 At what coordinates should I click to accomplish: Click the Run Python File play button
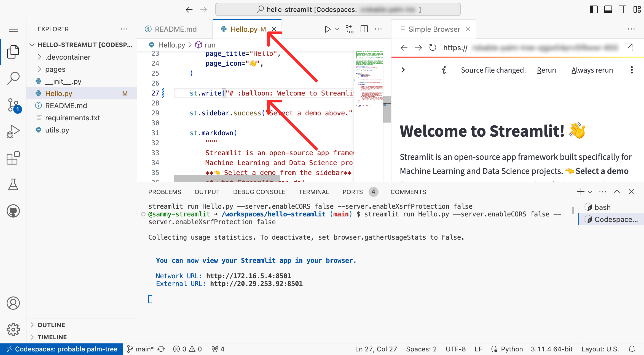pyautogui.click(x=328, y=29)
